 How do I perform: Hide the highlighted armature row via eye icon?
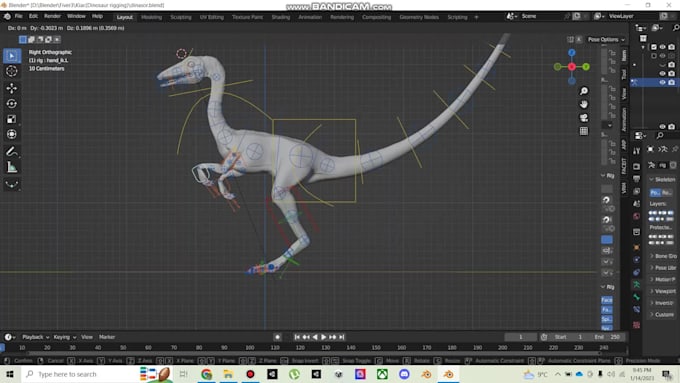coord(662,82)
